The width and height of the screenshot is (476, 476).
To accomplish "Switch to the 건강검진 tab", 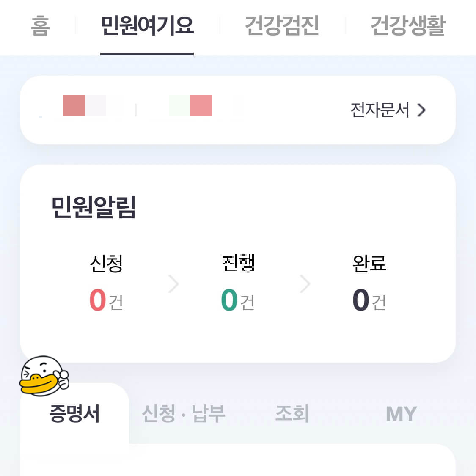I will [283, 26].
